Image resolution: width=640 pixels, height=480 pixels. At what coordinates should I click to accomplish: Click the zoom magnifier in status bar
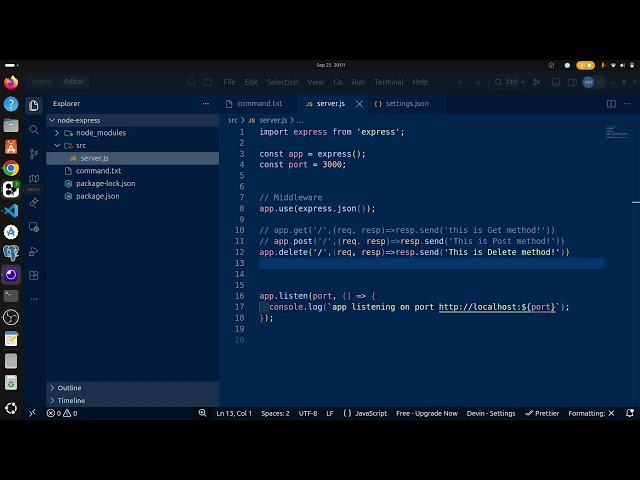pos(202,413)
